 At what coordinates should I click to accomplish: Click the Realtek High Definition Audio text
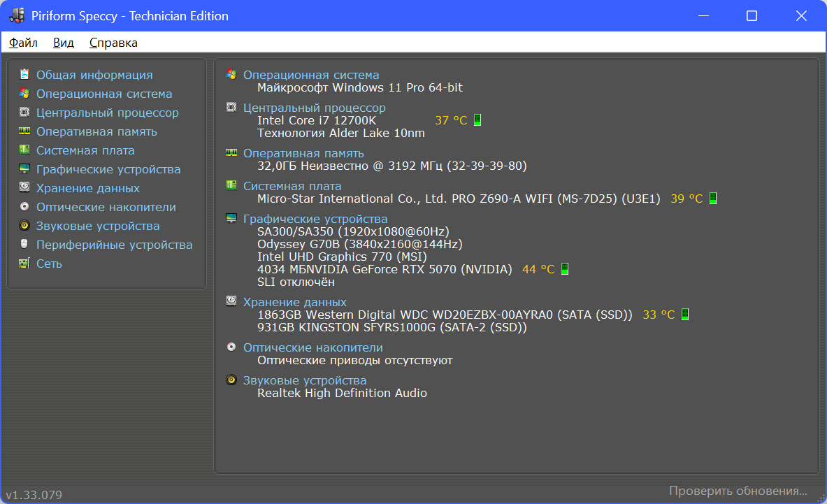(343, 394)
